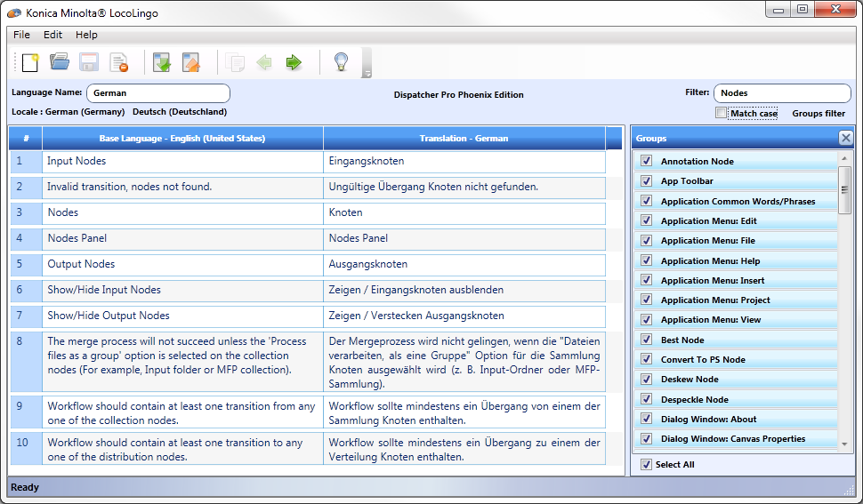Screen dimensions: 863x504
Task: Click the document with red mark icon
Action: [x=119, y=62]
